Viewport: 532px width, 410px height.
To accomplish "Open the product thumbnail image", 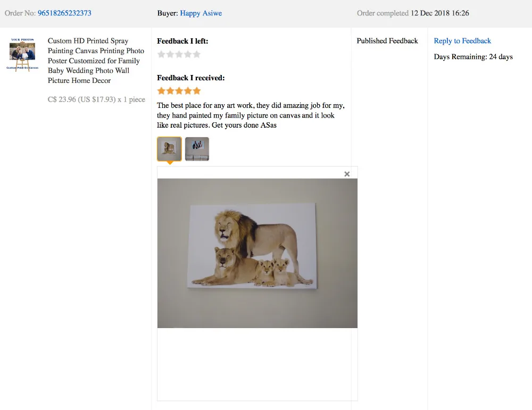I will 22,54.
